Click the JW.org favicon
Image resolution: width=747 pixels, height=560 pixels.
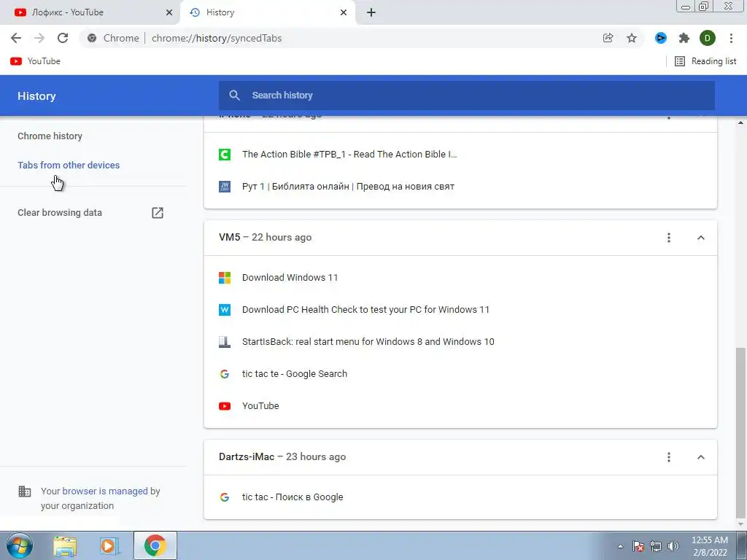[225, 187]
